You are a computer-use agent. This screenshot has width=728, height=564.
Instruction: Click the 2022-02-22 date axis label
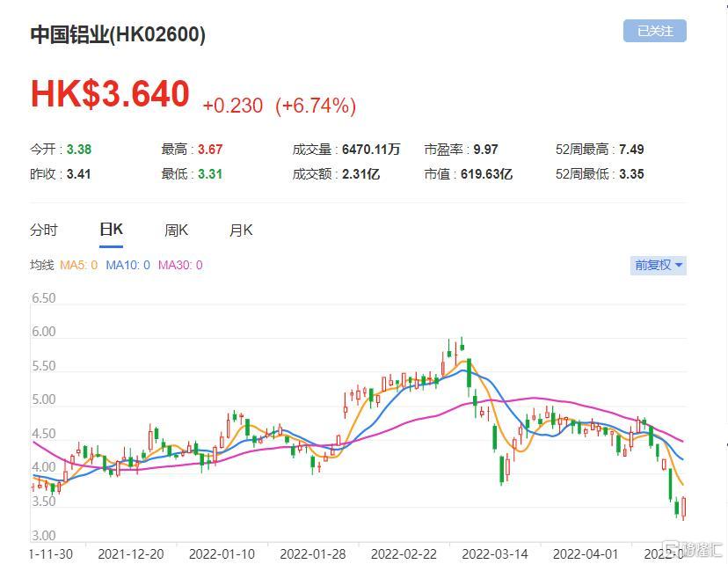404,554
